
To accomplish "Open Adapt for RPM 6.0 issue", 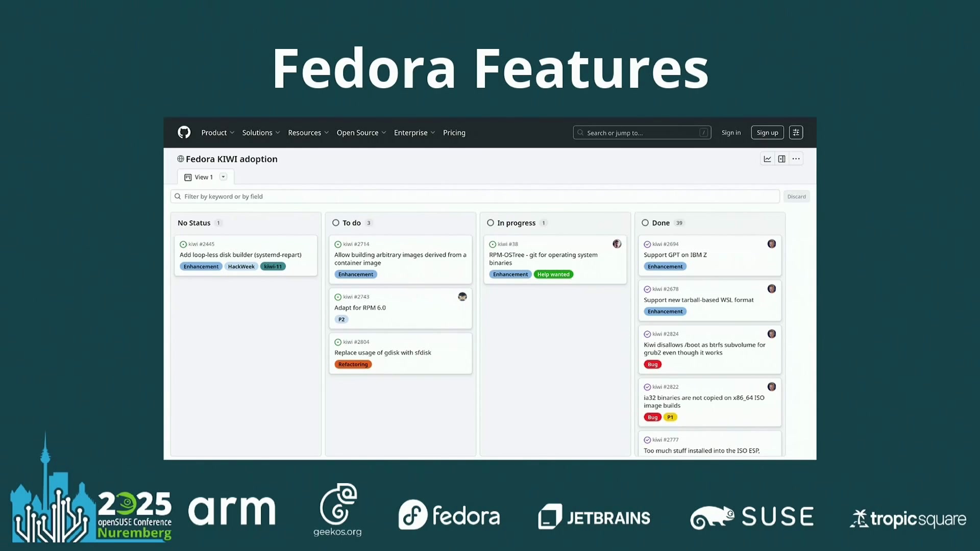I will (360, 308).
